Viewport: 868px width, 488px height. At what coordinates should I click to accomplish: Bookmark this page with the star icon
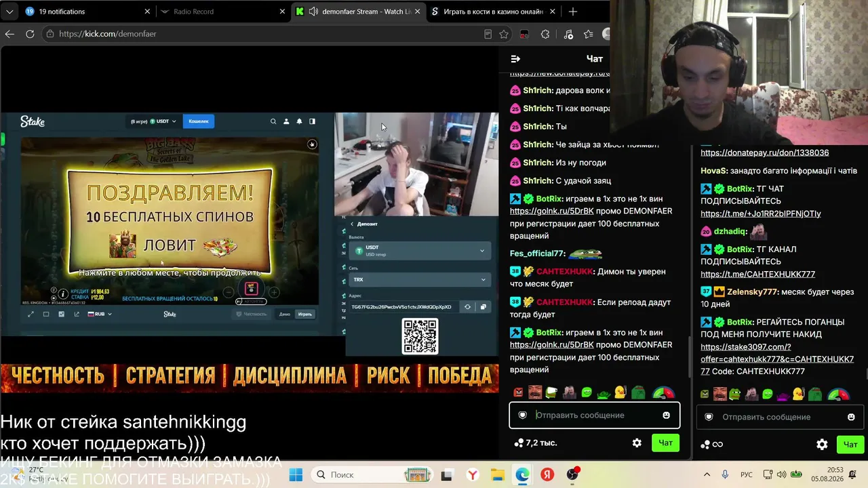(504, 34)
